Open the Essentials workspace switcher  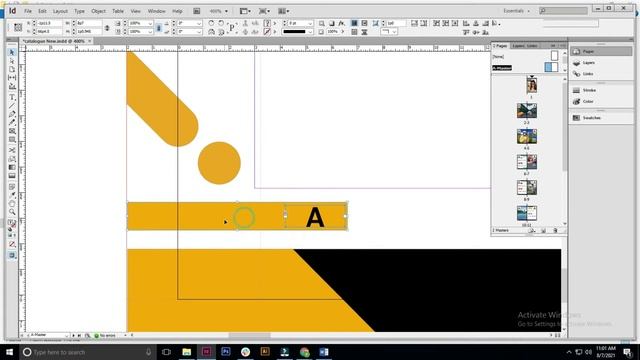pyautogui.click(x=516, y=11)
